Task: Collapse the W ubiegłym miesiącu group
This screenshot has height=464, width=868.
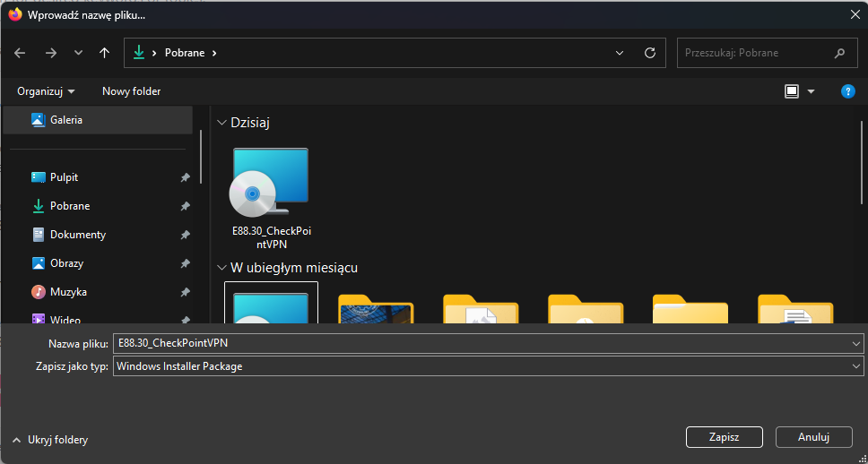Action: click(x=222, y=268)
